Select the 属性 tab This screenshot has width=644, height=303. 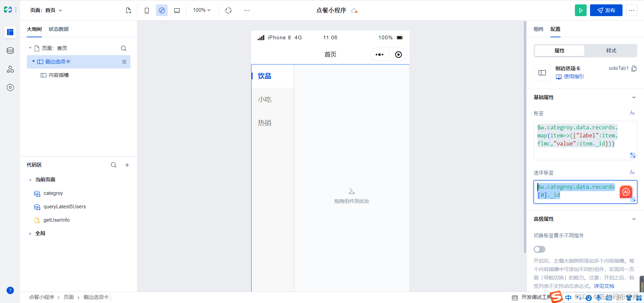coord(559,51)
